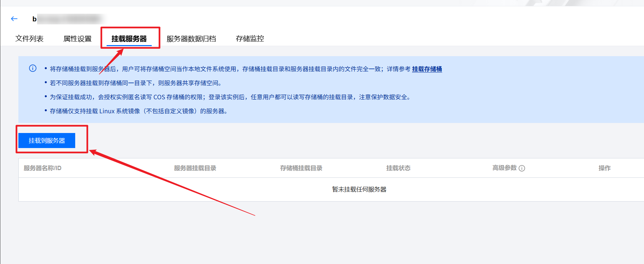Select the 存储桶挂载目录 column header
The height and width of the screenshot is (264, 644).
pos(301,168)
